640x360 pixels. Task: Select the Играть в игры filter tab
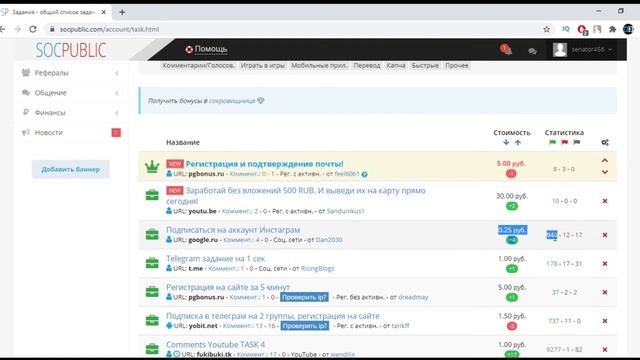(262, 65)
